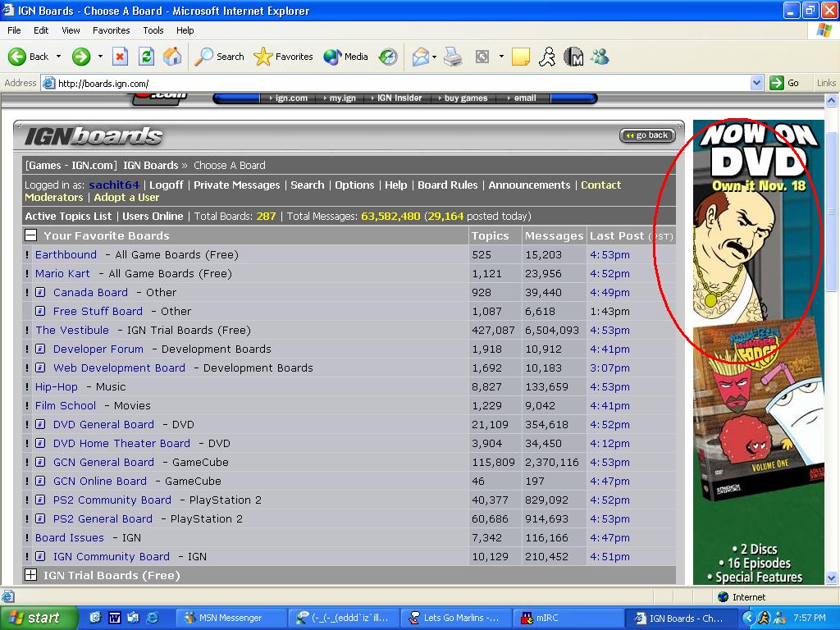Open the Mail button dropdown arrow
The height and width of the screenshot is (630, 840).
tap(434, 57)
